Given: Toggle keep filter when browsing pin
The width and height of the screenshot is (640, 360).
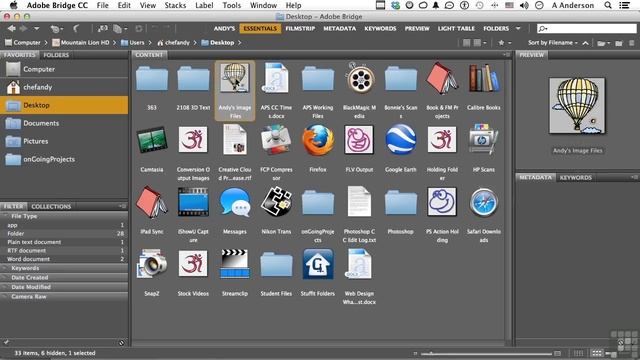Looking at the screenshot, I should coord(6,342).
